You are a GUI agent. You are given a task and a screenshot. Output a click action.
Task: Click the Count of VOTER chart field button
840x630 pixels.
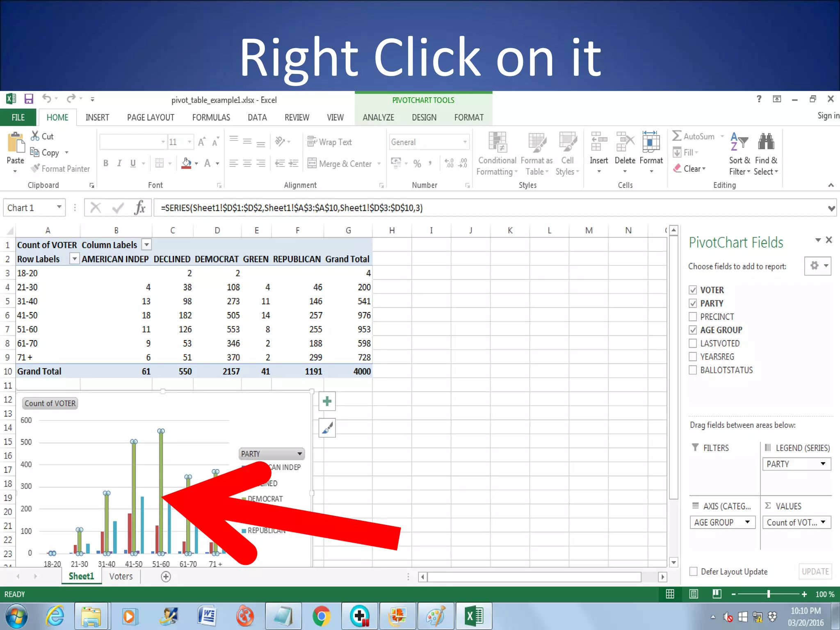(x=50, y=403)
